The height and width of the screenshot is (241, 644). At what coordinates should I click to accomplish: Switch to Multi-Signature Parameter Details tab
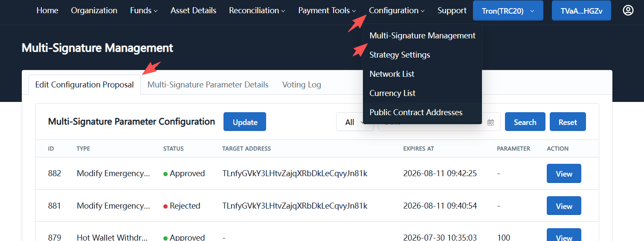(208, 84)
